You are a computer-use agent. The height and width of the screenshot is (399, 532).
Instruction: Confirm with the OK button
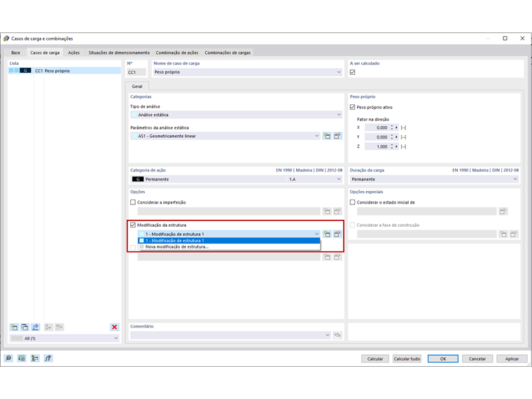point(443,358)
